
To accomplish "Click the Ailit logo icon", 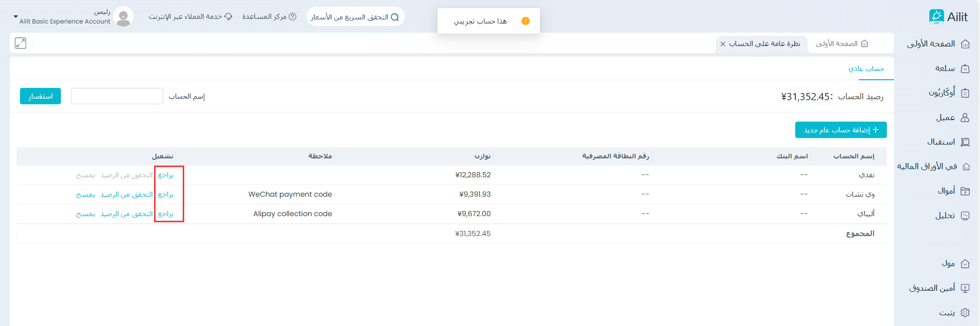I will click(x=936, y=17).
